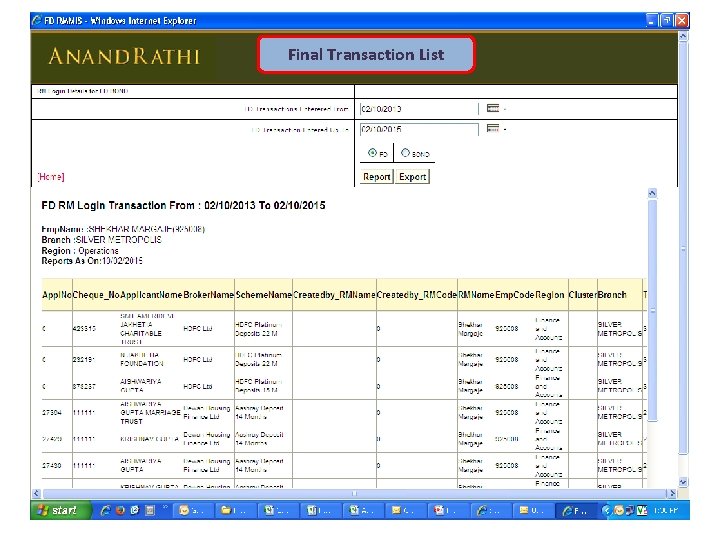This screenshot has width=720, height=540.
Task: Select the GUPTA MARRIAGE TRUST applicant cell
Action: [x=150, y=412]
